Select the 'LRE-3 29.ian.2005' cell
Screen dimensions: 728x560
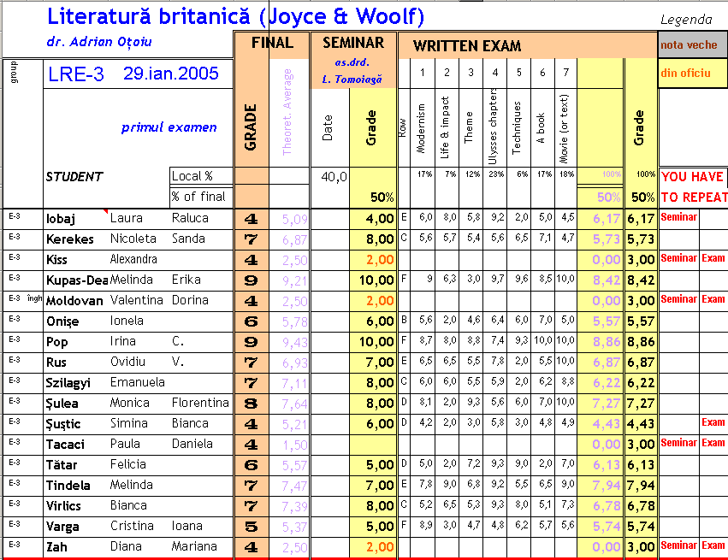(133, 74)
